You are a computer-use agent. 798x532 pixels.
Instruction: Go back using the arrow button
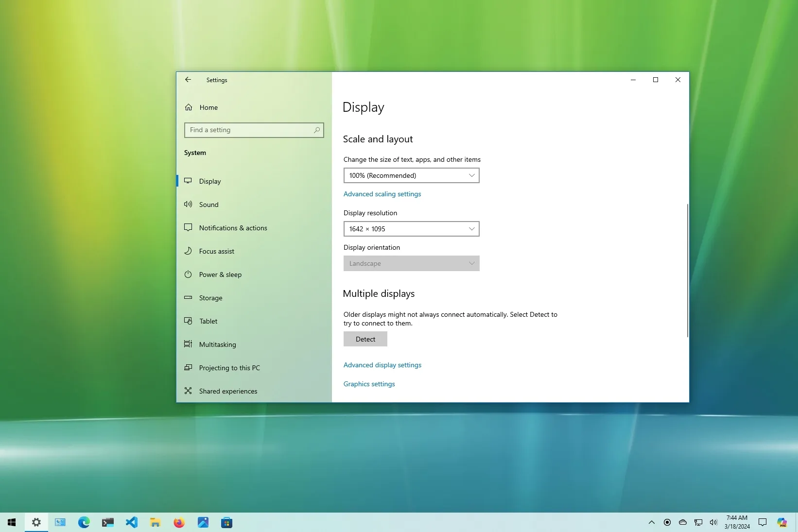[188, 80]
